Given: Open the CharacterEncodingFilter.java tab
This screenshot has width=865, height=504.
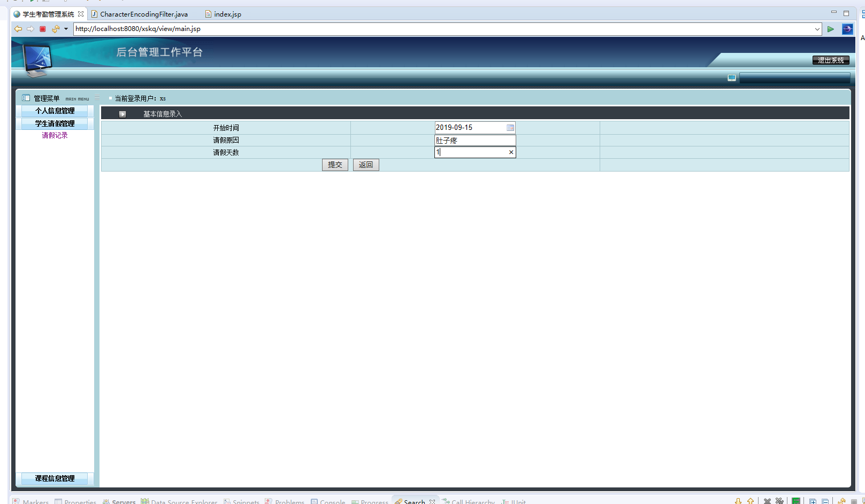Looking at the screenshot, I should [x=140, y=14].
